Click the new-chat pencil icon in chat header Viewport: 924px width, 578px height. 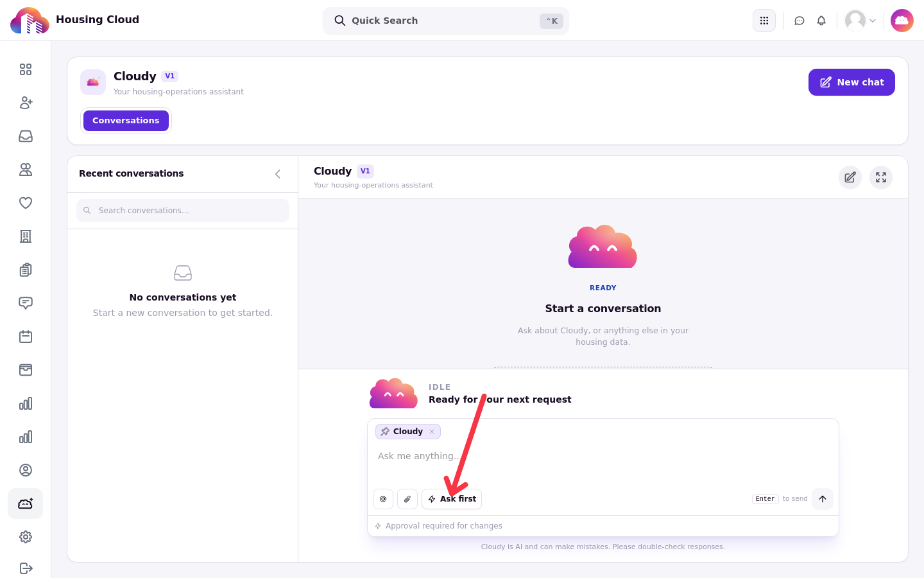850,177
